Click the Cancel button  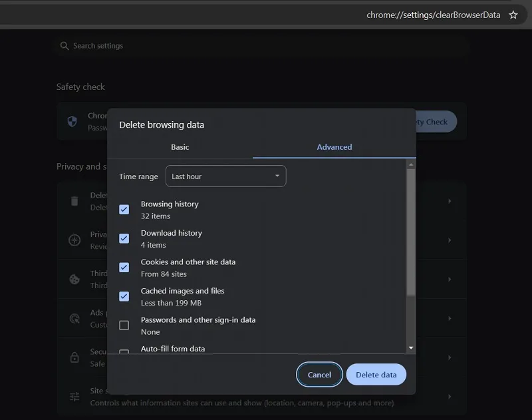[319, 375]
